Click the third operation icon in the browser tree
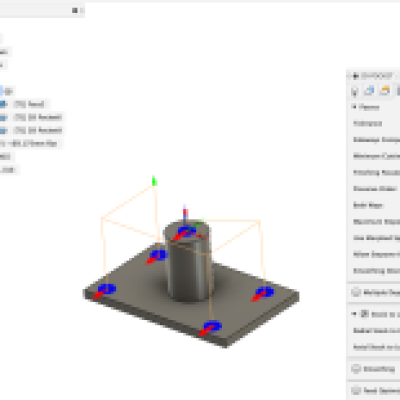The height and width of the screenshot is (400, 400). point(3,130)
